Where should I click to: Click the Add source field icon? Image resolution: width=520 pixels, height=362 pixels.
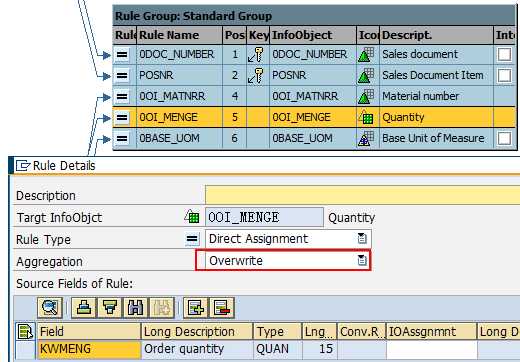pos(196,307)
